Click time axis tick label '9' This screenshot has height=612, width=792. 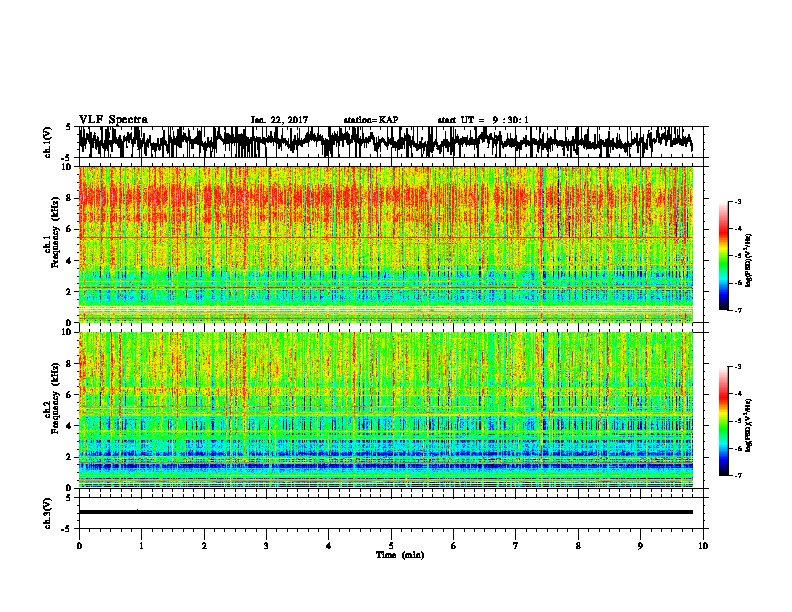(640, 546)
